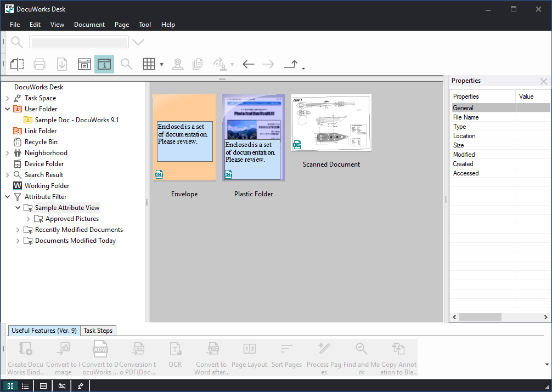Open the Document menu

(89, 25)
